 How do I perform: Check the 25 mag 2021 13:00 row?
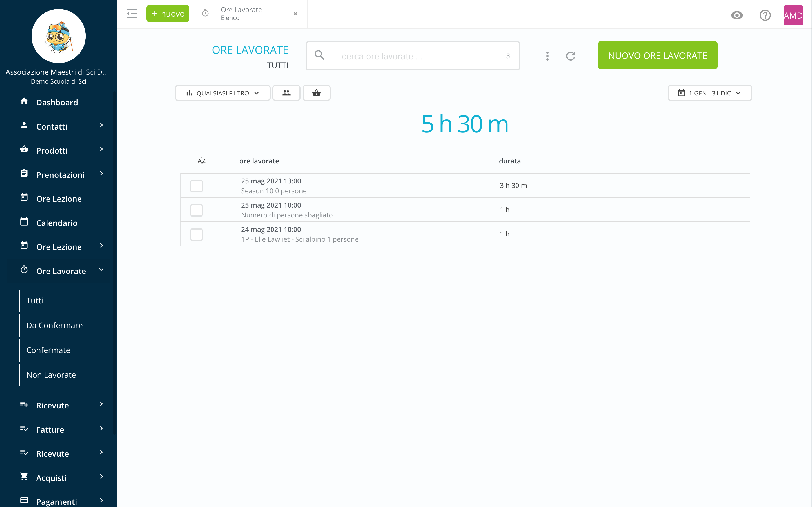pyautogui.click(x=196, y=186)
